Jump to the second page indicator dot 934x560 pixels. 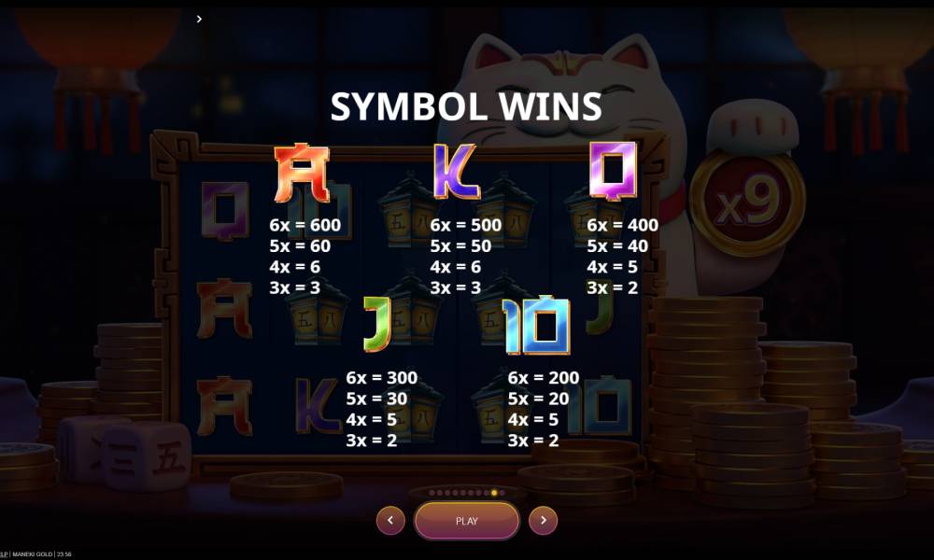pos(440,493)
